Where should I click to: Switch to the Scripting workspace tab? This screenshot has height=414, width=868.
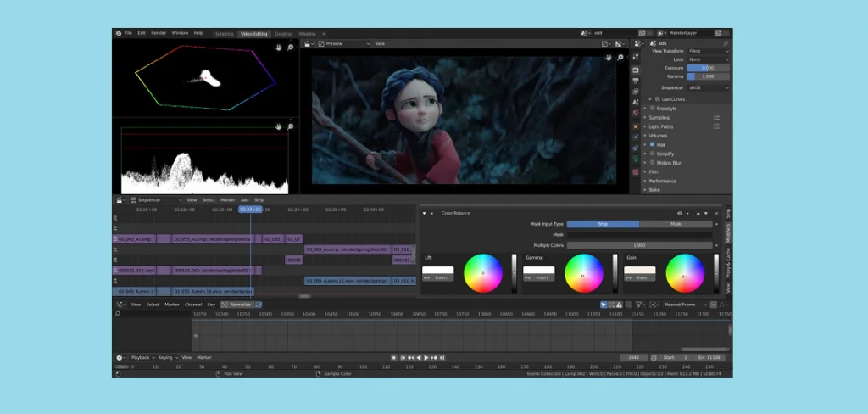pyautogui.click(x=224, y=34)
